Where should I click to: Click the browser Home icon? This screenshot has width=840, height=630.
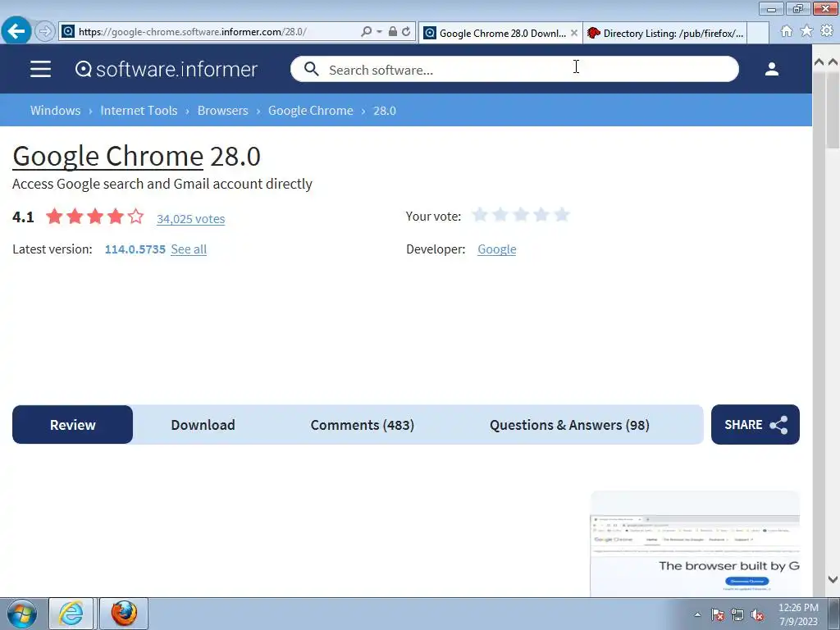pos(787,31)
